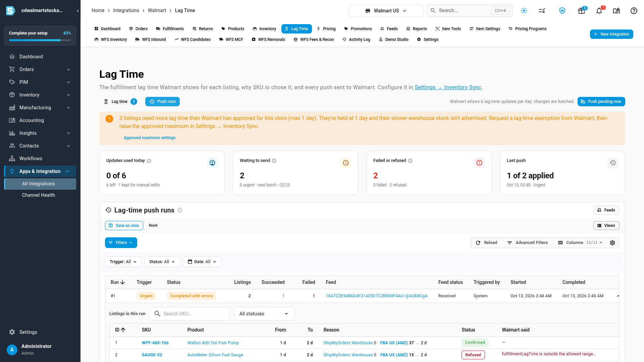Open the Inventory integration tab
The height and width of the screenshot is (362, 644).
click(x=264, y=29)
